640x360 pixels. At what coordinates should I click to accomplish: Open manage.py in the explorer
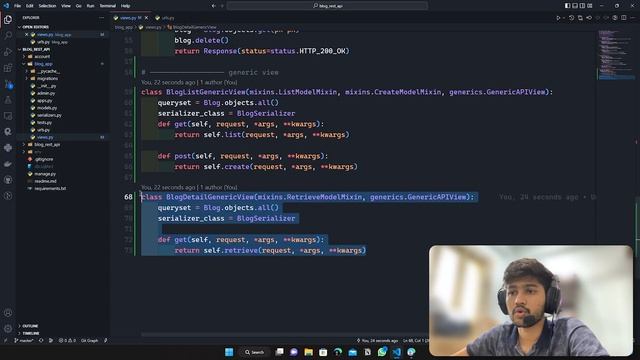(45, 174)
